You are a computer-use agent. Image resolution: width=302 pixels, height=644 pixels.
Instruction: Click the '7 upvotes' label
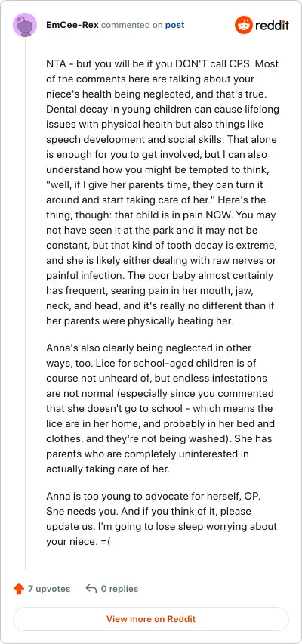click(49, 589)
